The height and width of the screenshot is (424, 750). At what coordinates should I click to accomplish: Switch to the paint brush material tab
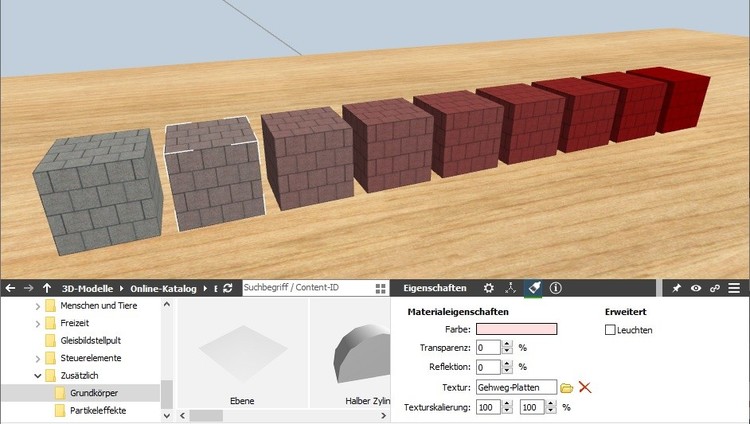pyautogui.click(x=533, y=288)
